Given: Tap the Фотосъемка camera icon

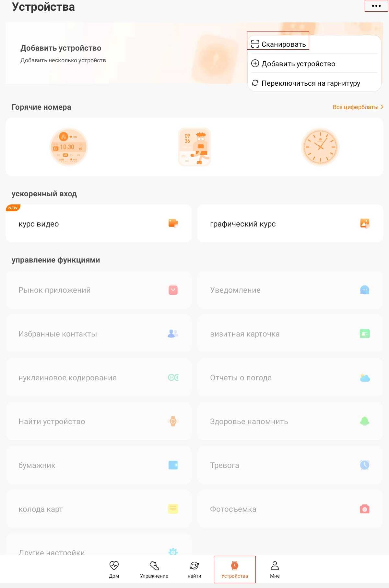Looking at the screenshot, I should [365, 509].
